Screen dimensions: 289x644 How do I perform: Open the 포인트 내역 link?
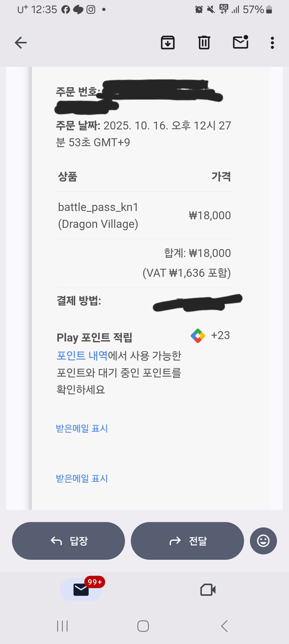pyautogui.click(x=82, y=356)
